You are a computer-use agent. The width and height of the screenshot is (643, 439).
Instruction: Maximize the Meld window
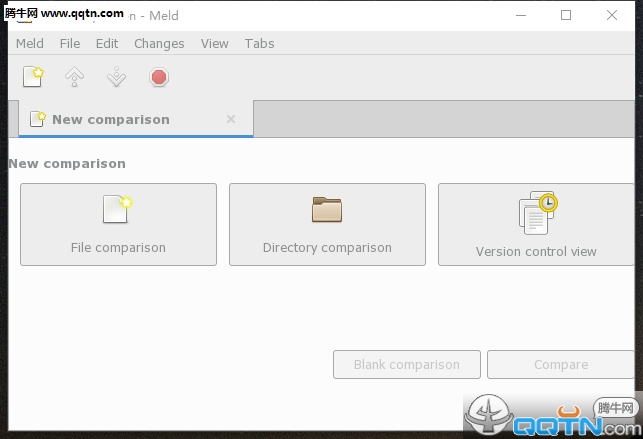(x=566, y=16)
